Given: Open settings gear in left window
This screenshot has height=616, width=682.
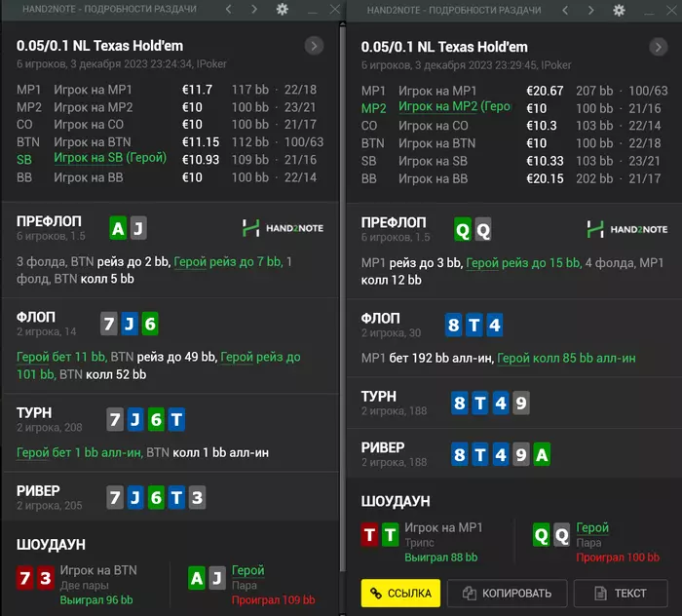Looking at the screenshot, I should pyautogui.click(x=283, y=9).
